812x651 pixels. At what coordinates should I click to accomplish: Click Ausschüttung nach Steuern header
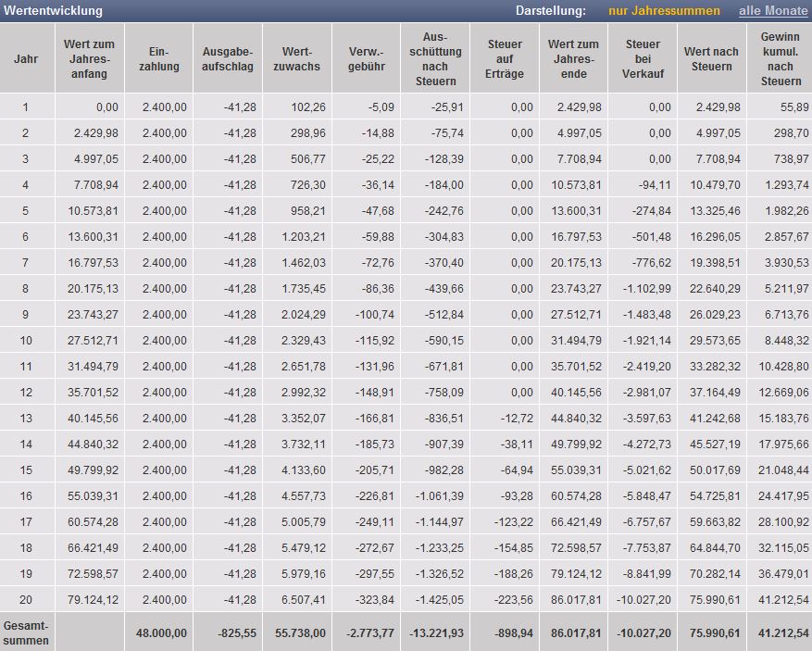(435, 58)
